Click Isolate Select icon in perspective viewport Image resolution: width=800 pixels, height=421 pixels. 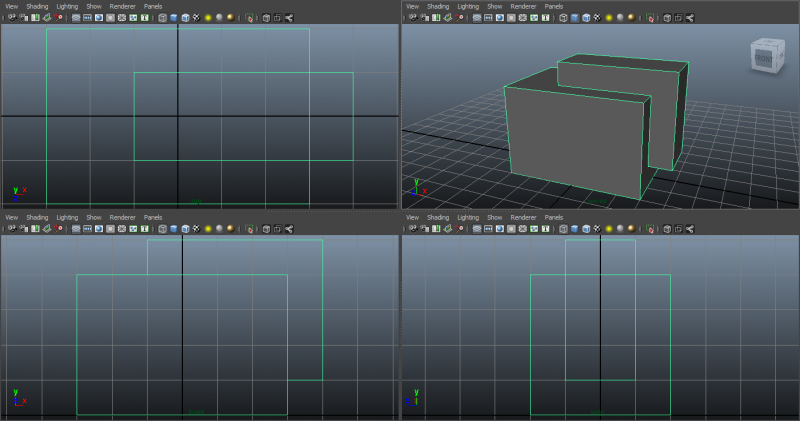650,18
